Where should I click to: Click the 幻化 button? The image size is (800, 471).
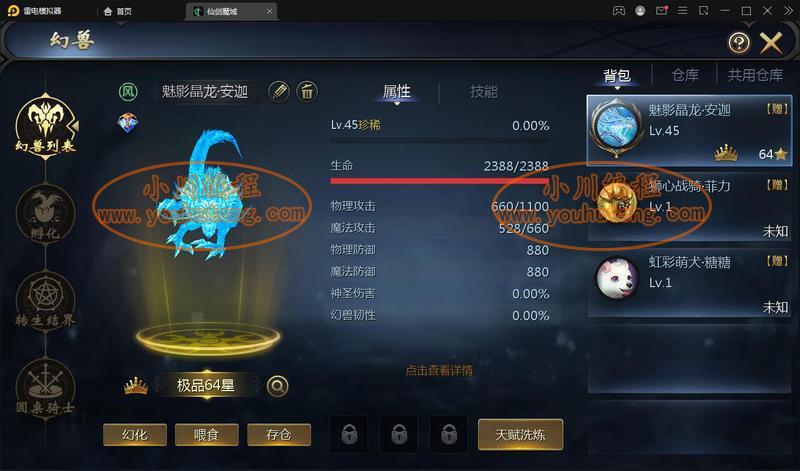point(135,435)
